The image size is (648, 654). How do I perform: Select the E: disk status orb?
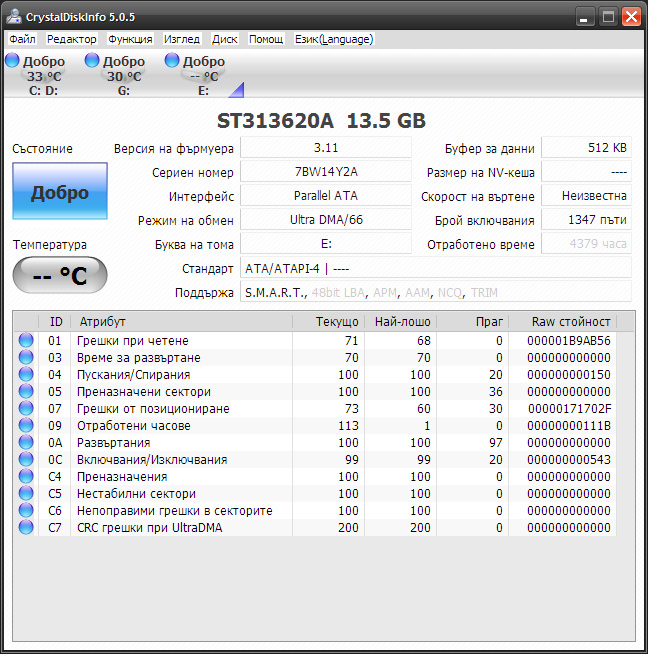click(172, 60)
